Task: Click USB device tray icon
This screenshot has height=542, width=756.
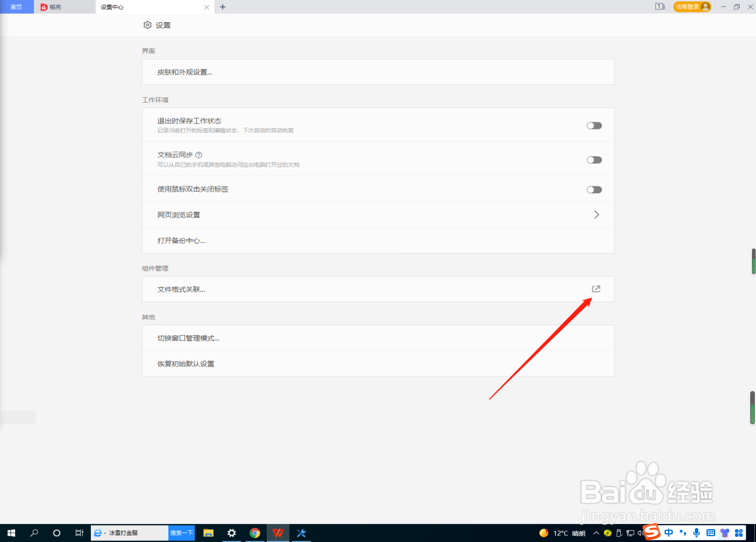Action: pyautogui.click(x=619, y=533)
